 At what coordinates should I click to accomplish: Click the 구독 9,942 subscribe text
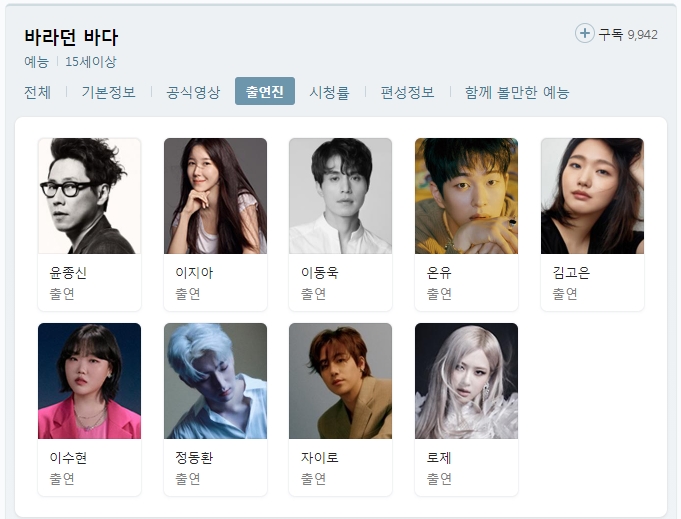(x=628, y=34)
